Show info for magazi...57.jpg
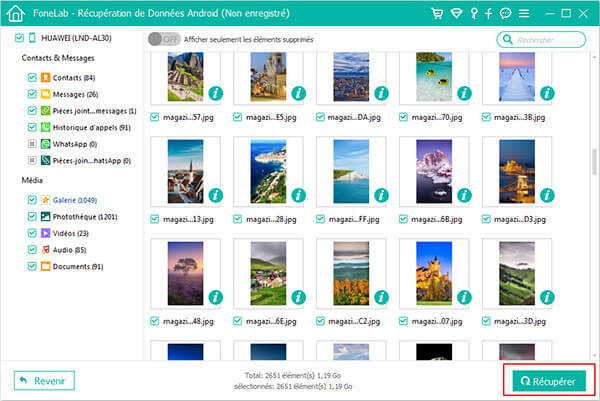This screenshot has height=401, width=600. [x=216, y=93]
